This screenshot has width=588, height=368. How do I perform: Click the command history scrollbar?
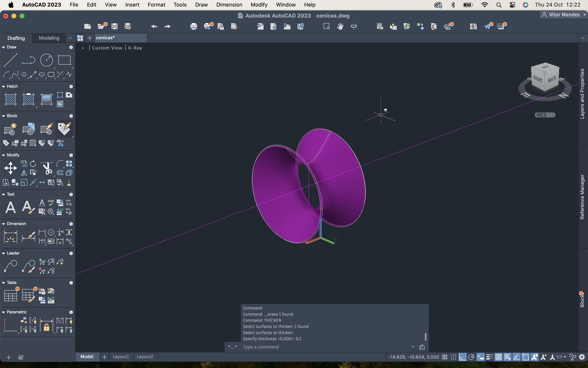[425, 337]
